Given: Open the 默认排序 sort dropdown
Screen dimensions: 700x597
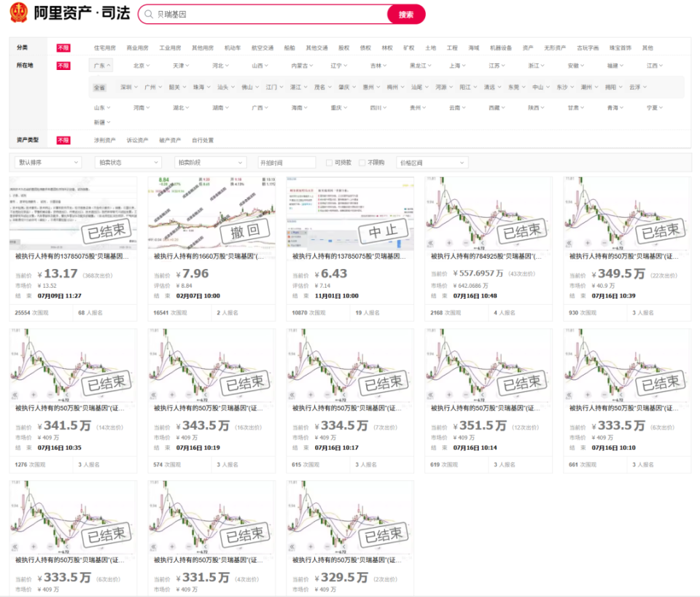Looking at the screenshot, I should 48,163.
